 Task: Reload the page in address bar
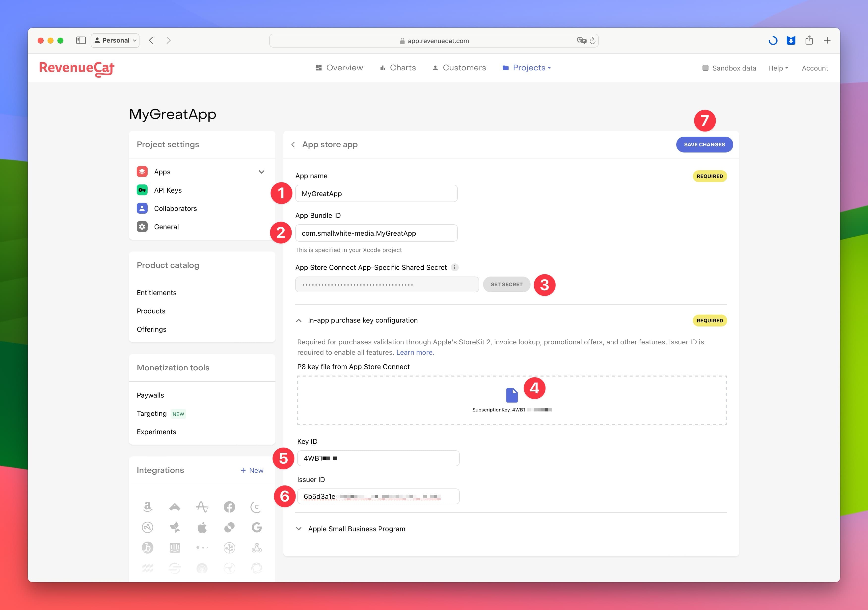(x=592, y=41)
